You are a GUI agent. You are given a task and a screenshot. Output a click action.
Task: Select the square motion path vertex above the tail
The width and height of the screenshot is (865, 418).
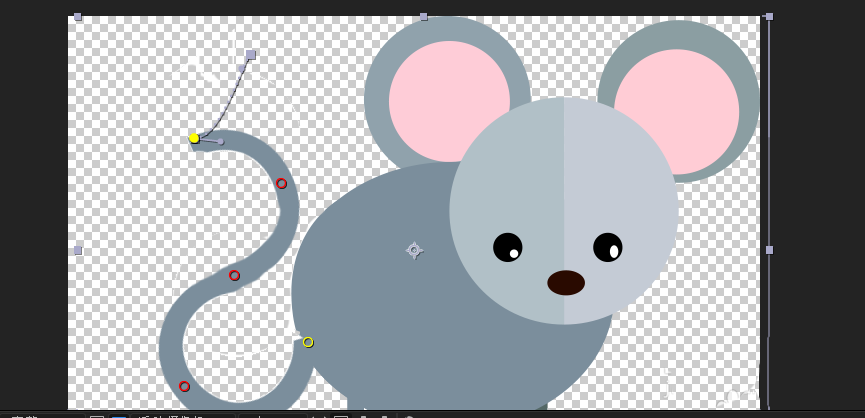tap(250, 55)
